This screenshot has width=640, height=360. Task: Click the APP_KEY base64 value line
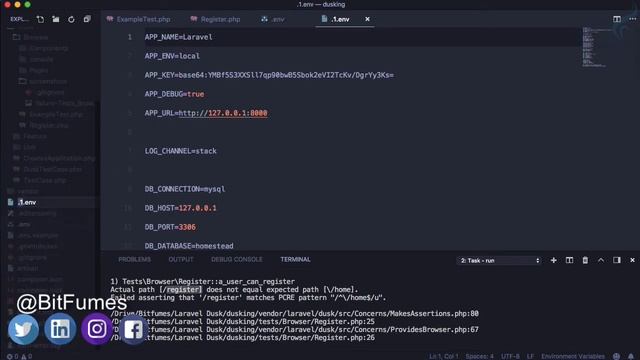(x=269, y=75)
